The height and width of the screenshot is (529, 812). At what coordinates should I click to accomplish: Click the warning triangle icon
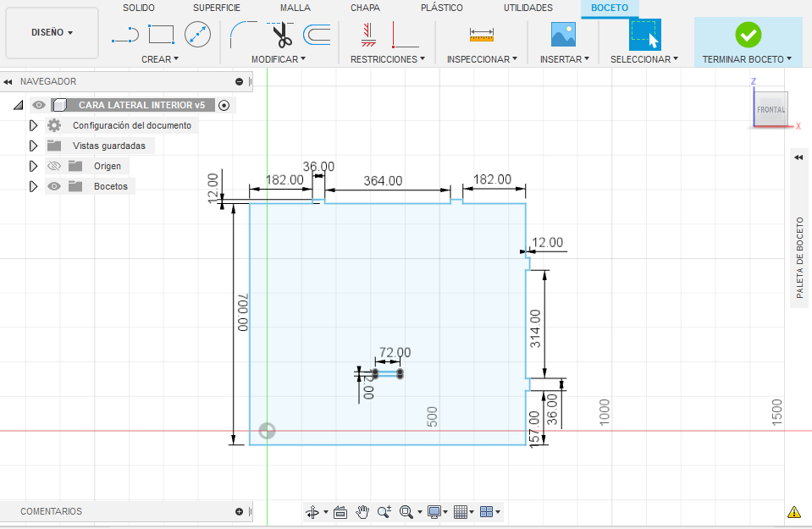coord(794,512)
